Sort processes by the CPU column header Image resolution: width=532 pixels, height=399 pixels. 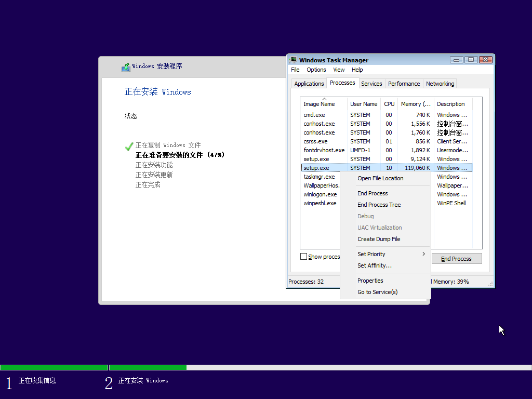(x=389, y=104)
